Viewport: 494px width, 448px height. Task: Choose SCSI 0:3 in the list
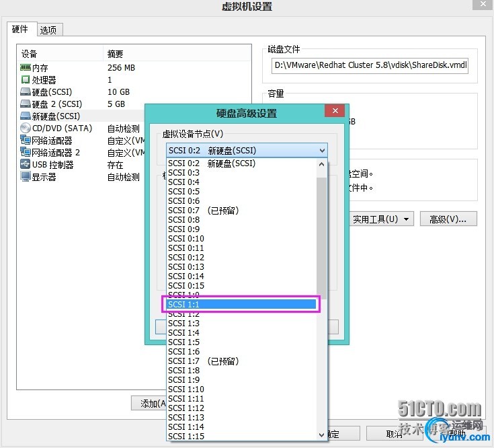241,173
